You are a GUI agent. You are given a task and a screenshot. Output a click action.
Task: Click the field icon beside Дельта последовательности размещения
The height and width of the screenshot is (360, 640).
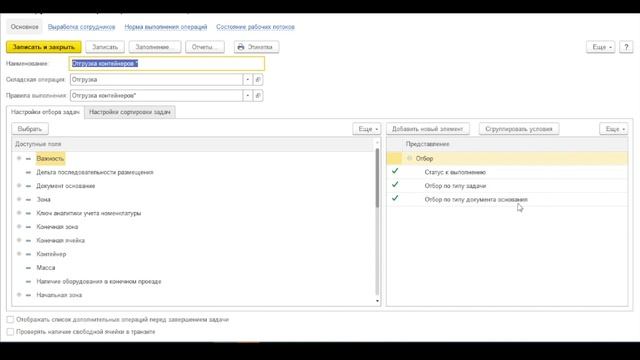coord(28,172)
